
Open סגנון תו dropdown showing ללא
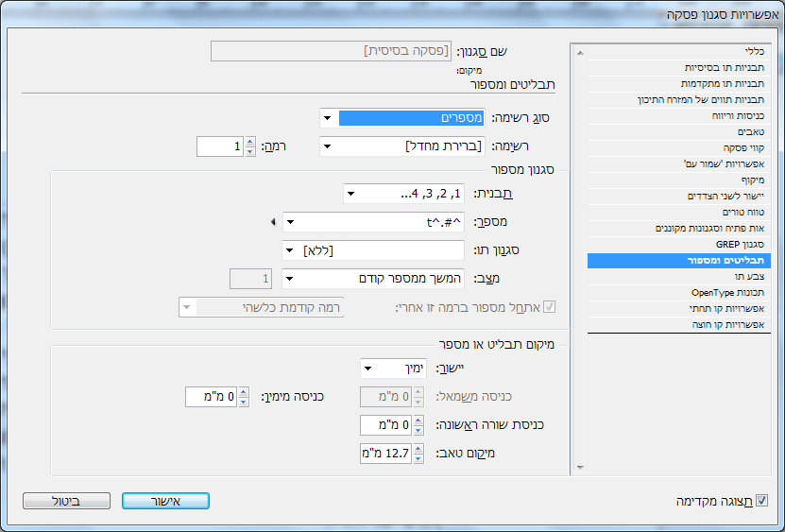click(373, 250)
